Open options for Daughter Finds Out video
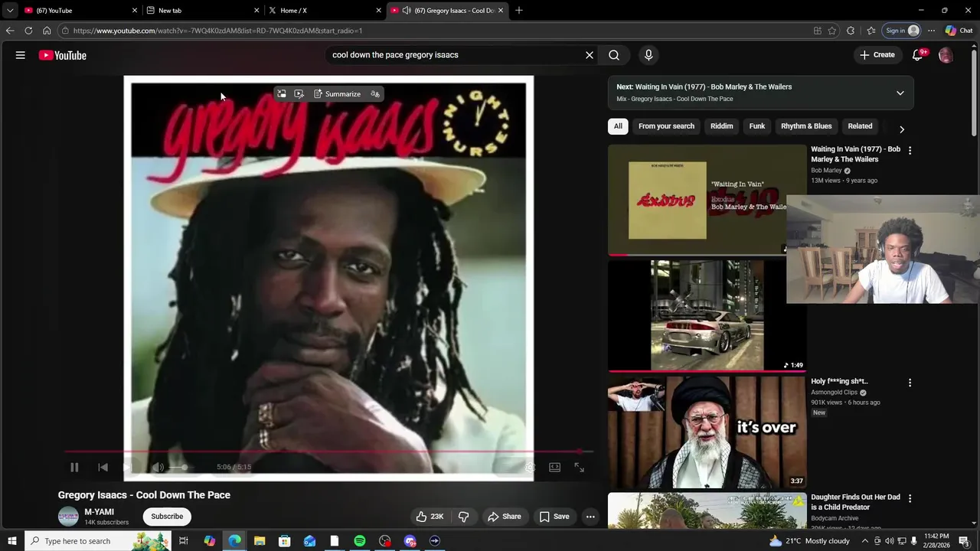This screenshot has height=551, width=980. pos(910,498)
